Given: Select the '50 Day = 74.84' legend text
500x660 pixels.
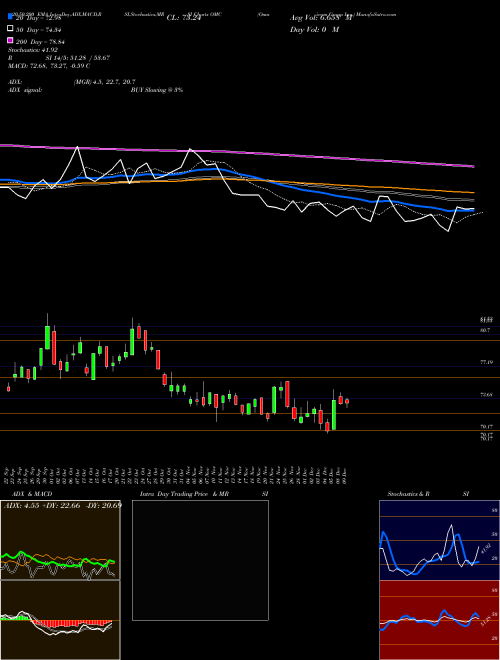Looking at the screenshot, I should 41,30.
